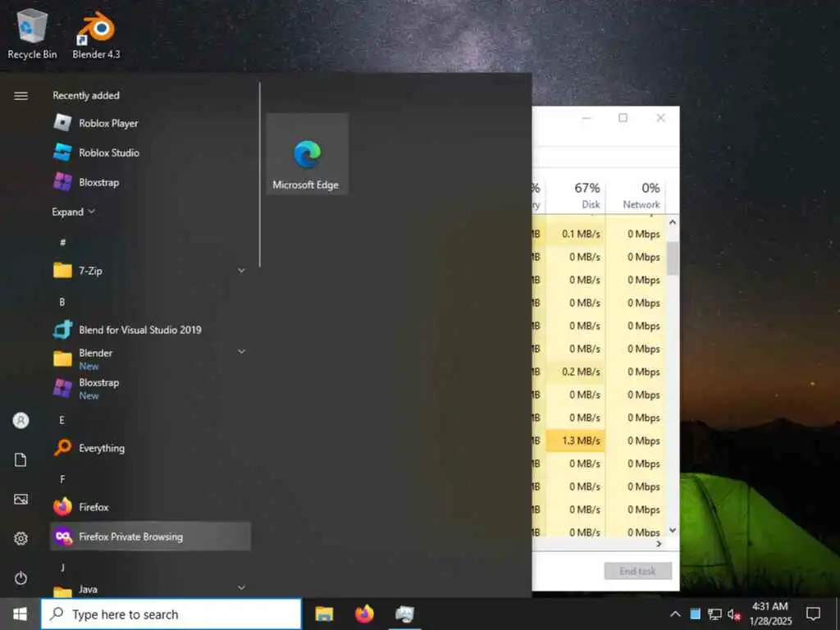Open Settings gear in Start sidebar
This screenshot has width=840, height=630.
click(21, 538)
